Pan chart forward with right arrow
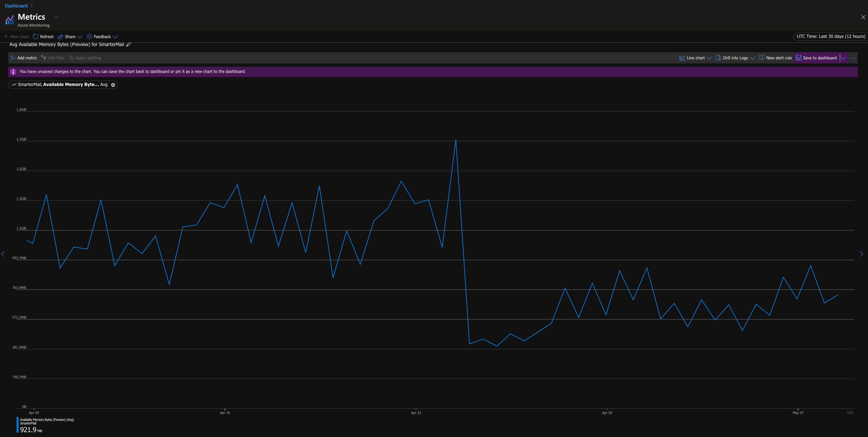The height and width of the screenshot is (437, 868). pos(861,254)
